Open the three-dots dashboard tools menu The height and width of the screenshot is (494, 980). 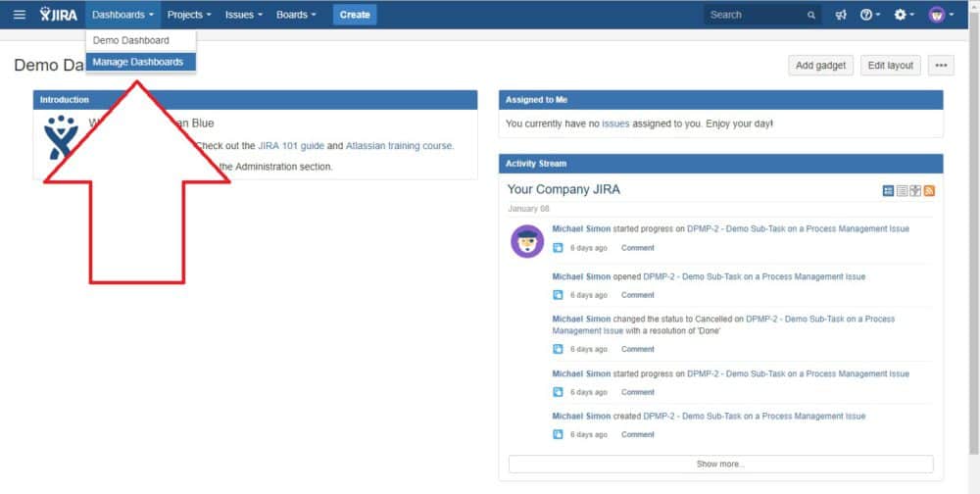click(x=941, y=65)
